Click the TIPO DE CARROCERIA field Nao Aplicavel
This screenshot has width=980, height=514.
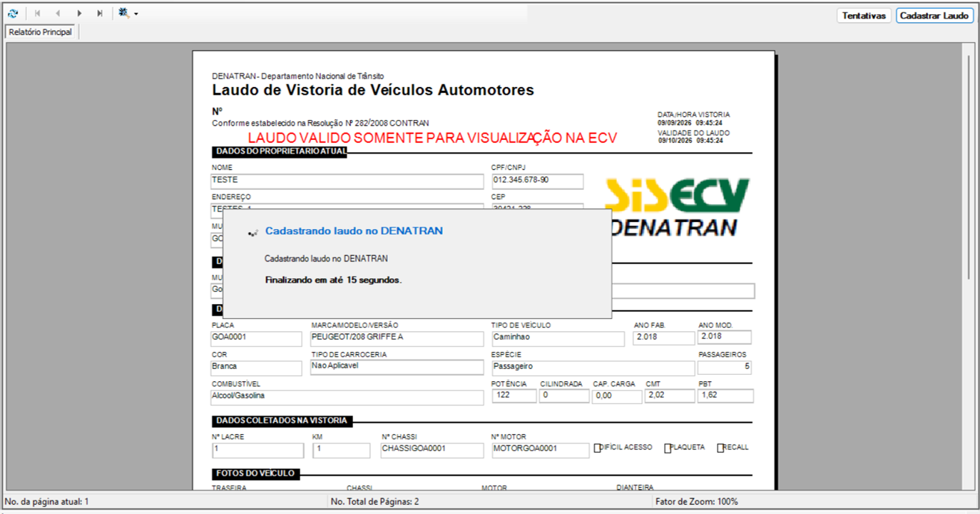point(397,367)
